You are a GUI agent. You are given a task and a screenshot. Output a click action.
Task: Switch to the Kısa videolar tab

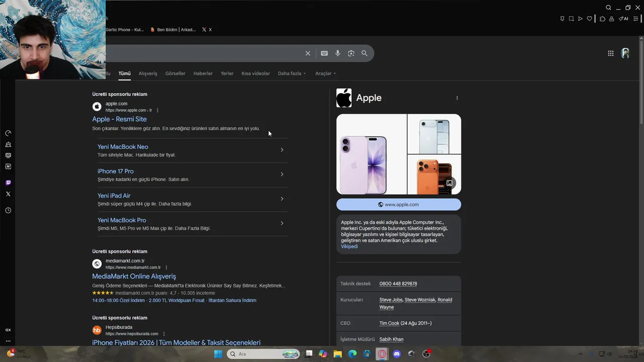(256, 73)
